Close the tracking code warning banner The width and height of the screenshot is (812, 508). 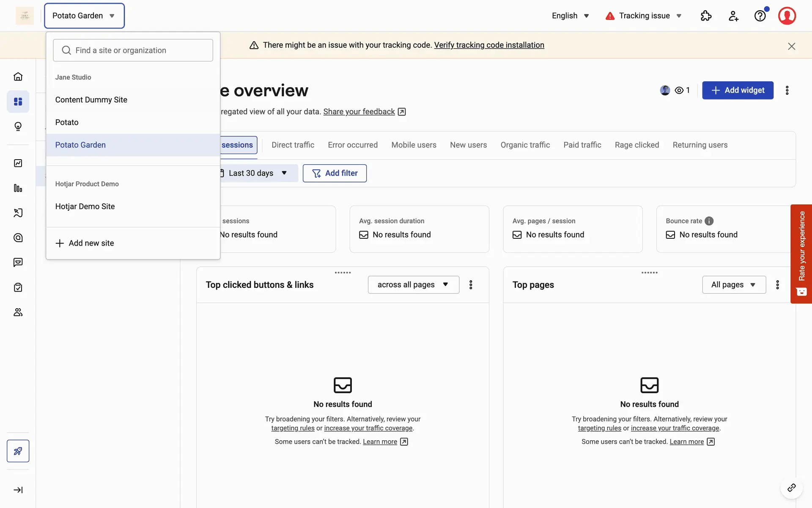tap(792, 46)
